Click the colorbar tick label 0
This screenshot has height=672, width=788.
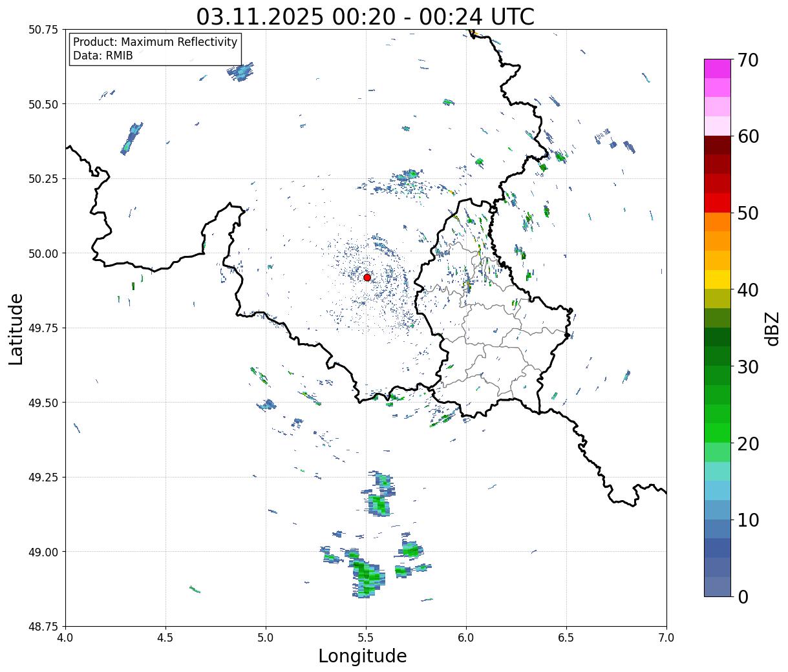click(742, 597)
